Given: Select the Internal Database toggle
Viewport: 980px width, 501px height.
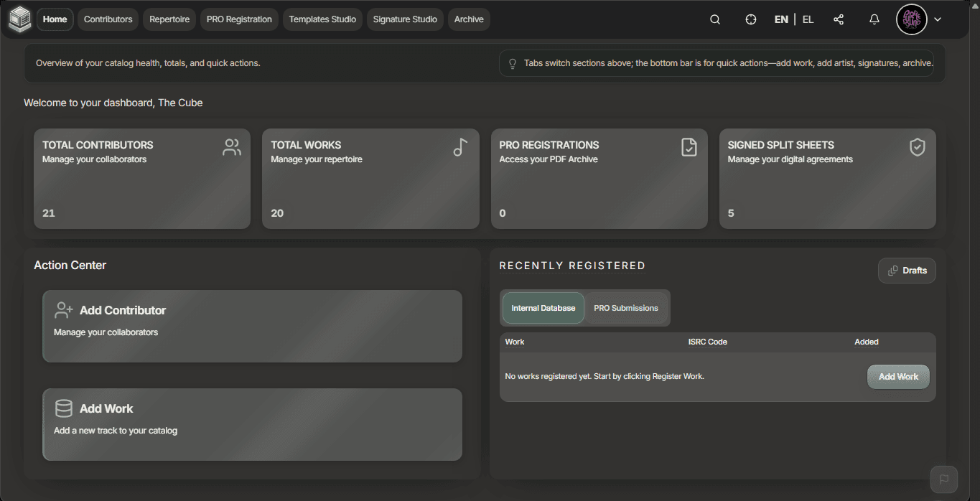Looking at the screenshot, I should [543, 308].
